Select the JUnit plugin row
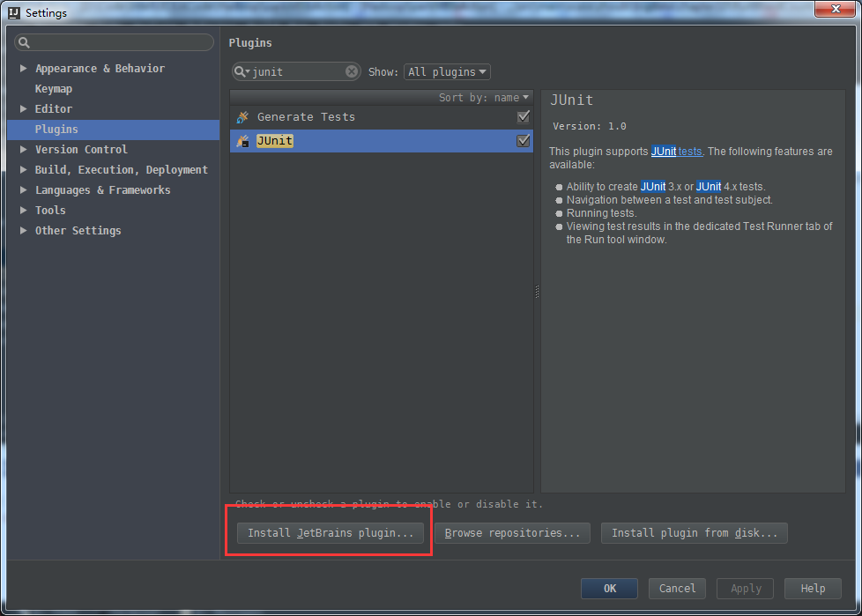862x616 pixels. point(382,141)
